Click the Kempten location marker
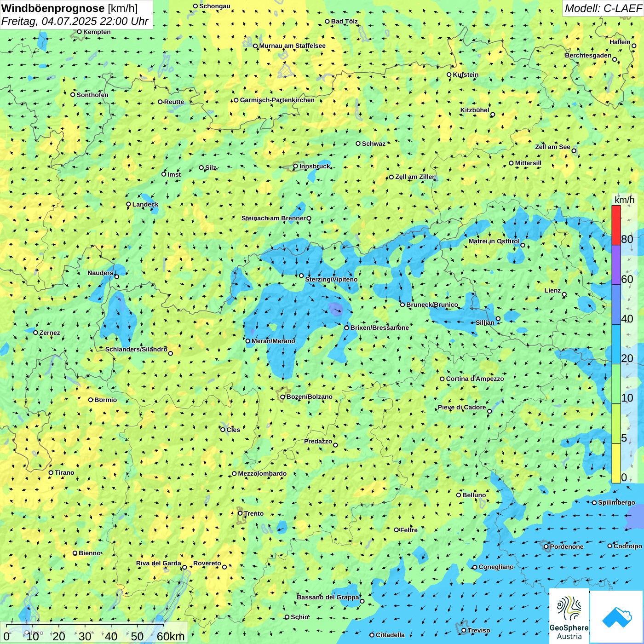 [x=80, y=32]
